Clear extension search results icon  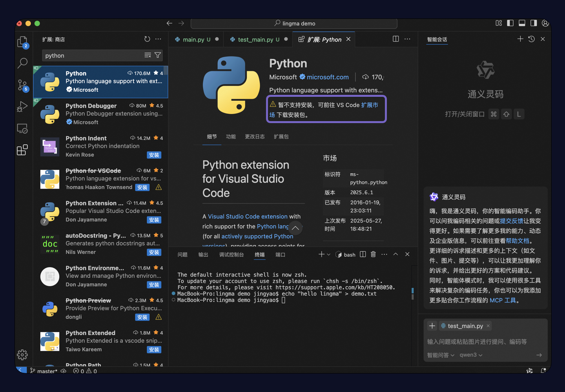pyautogui.click(x=148, y=55)
